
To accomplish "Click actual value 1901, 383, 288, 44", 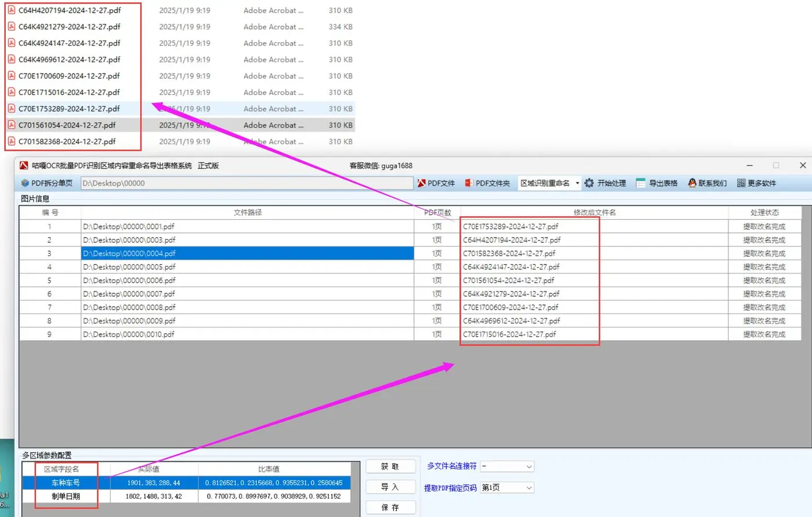I will pos(154,483).
